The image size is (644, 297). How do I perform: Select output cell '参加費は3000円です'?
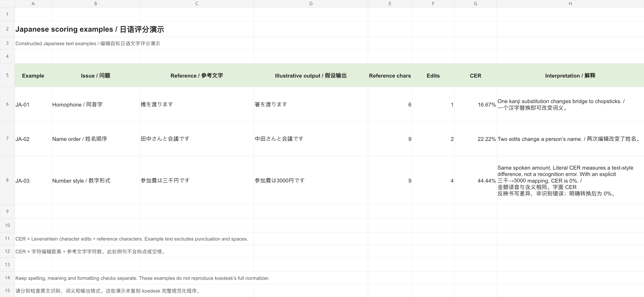[311, 180]
